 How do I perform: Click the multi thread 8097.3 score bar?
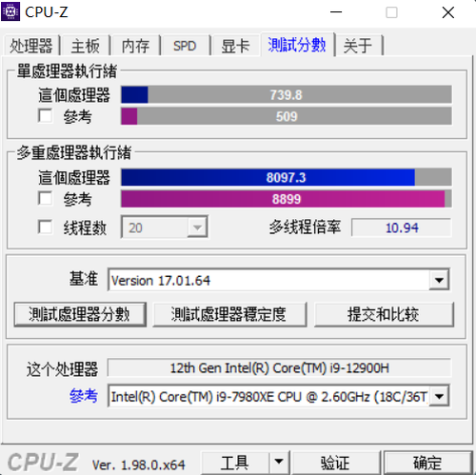(287, 177)
